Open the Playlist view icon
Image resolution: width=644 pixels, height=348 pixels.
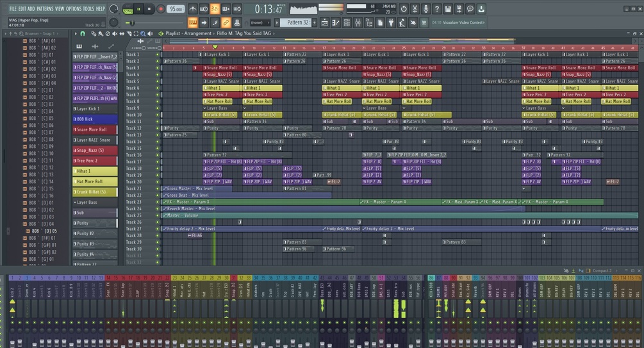point(324,22)
